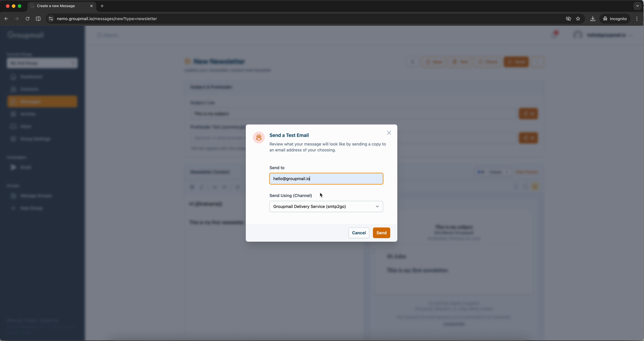This screenshot has width=644, height=341.
Task: Click the Incognito profile button
Action: 615,19
